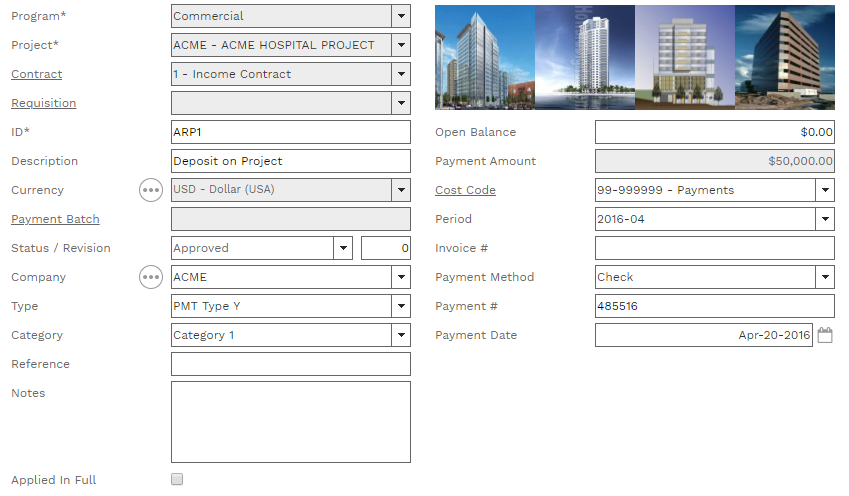Open the Status dropdown showing Approved
This screenshot has height=496, width=849.
coord(343,248)
